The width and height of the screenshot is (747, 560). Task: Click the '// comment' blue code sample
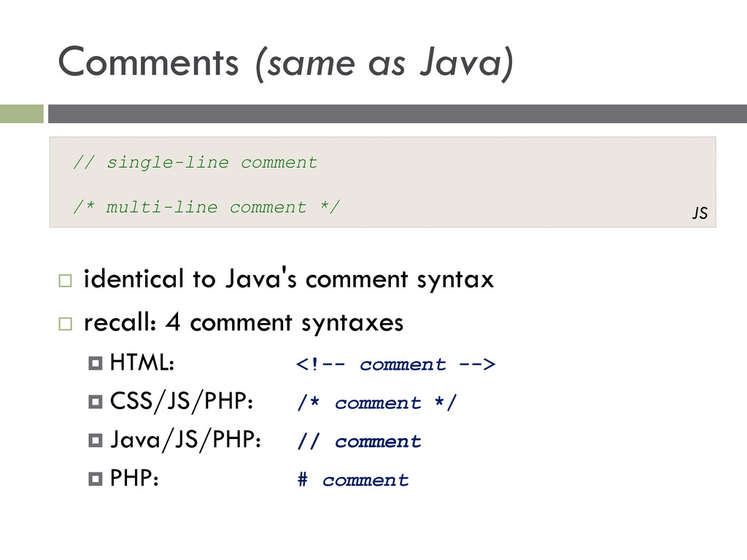click(359, 441)
